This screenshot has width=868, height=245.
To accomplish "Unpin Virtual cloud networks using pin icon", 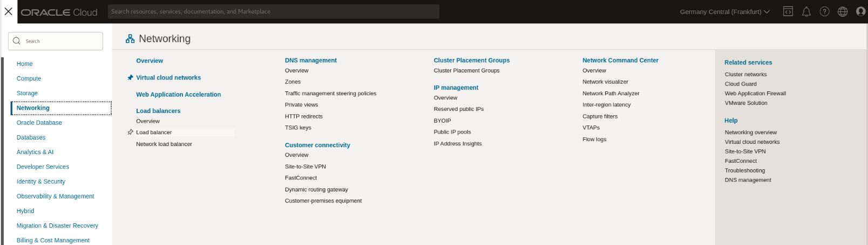I will (x=130, y=78).
